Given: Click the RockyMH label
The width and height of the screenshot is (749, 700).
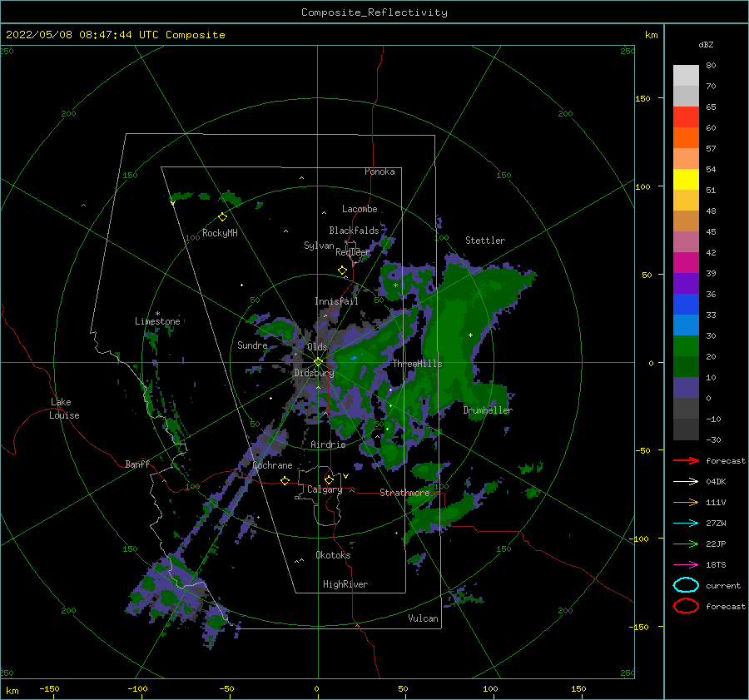Looking at the screenshot, I should coord(220,233).
